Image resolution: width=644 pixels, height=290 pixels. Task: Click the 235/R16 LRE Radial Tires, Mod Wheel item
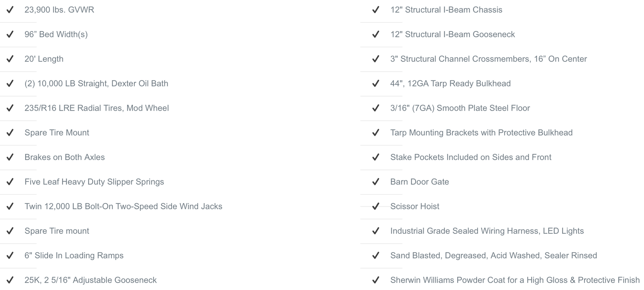pos(97,108)
